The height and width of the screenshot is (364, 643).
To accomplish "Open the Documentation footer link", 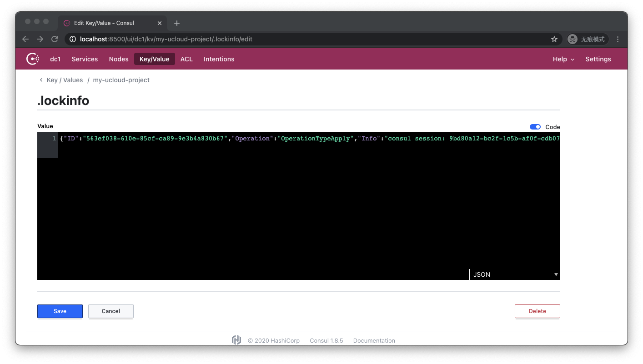I will 374,340.
